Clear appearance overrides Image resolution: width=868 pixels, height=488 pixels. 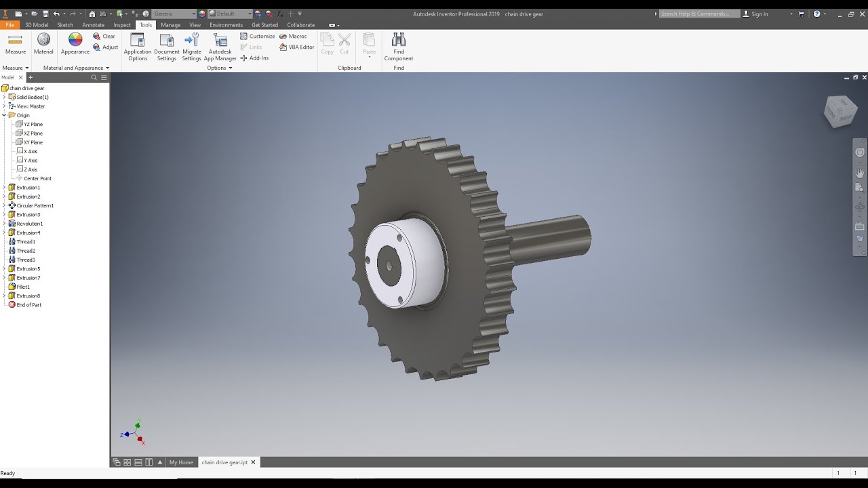click(104, 37)
